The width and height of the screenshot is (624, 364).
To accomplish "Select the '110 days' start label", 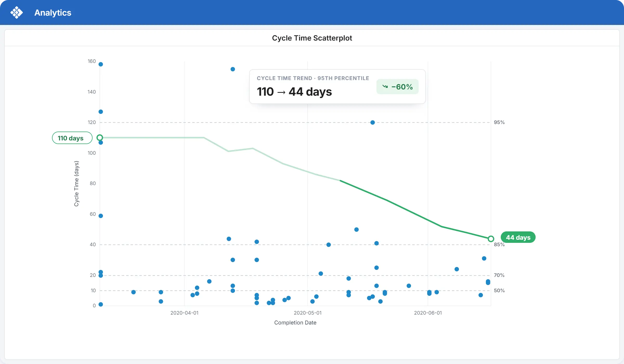I will [x=72, y=138].
